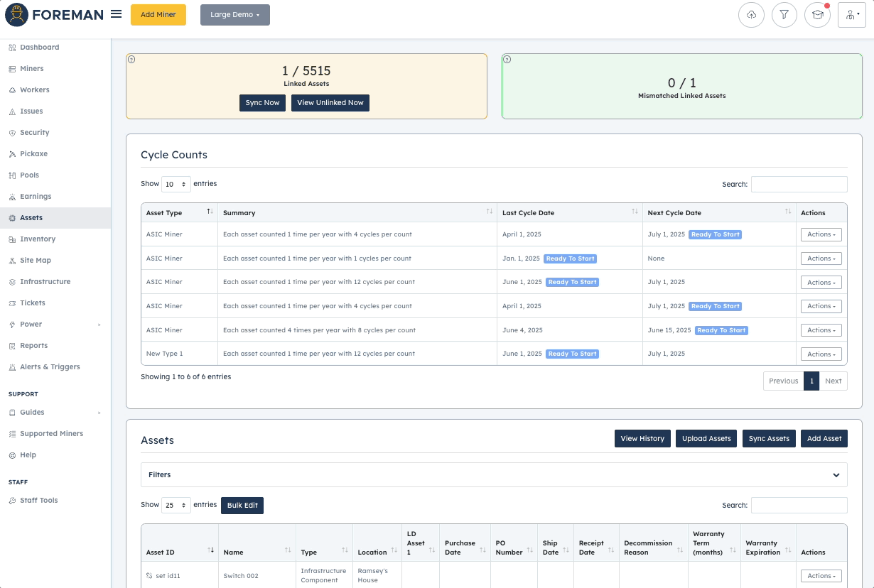Click the Sync Assets button
The width and height of the screenshot is (874, 588).
pos(769,439)
